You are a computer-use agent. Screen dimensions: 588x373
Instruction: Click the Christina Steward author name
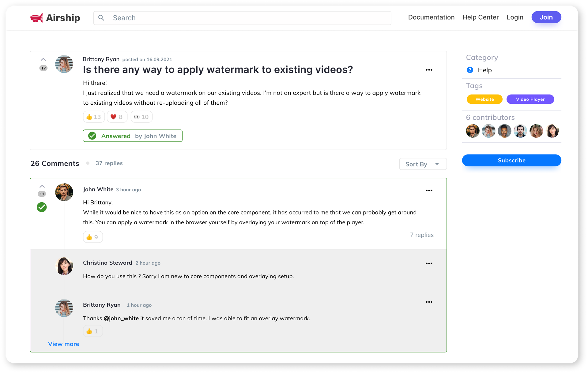click(x=107, y=263)
